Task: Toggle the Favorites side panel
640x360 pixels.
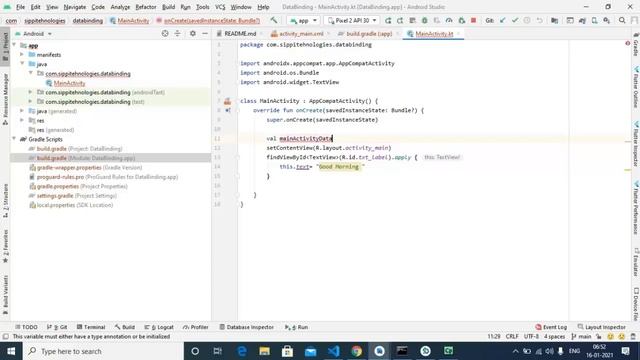Action: [x=5, y=246]
